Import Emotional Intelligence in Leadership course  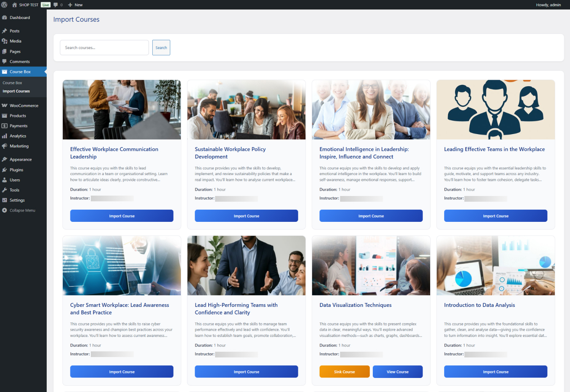tap(371, 216)
